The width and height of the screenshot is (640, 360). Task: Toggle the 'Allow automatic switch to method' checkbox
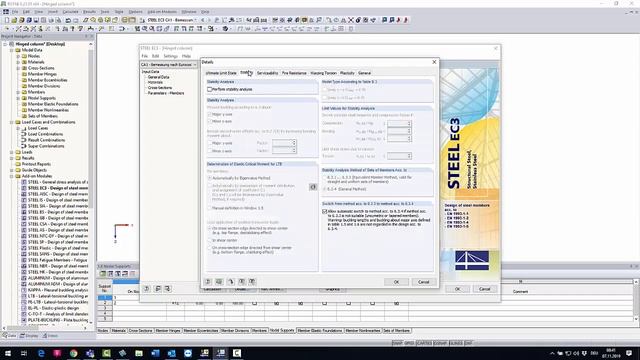(x=325, y=211)
